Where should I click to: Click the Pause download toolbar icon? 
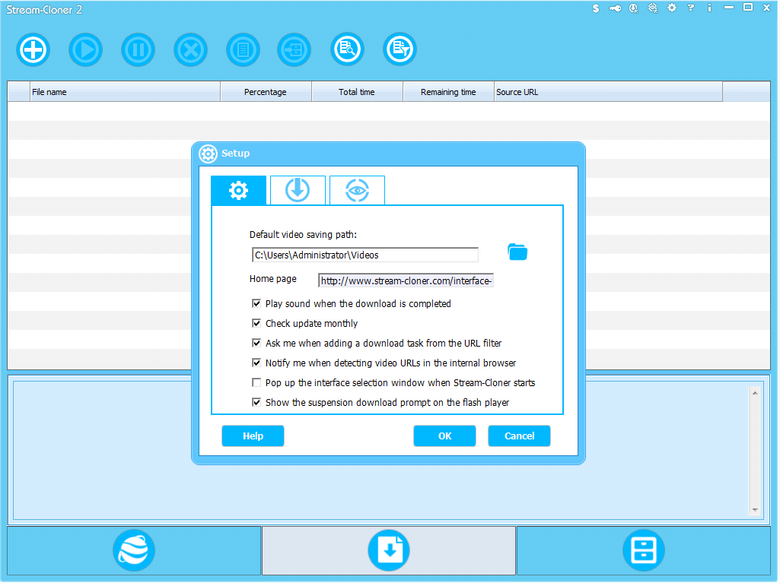click(138, 49)
